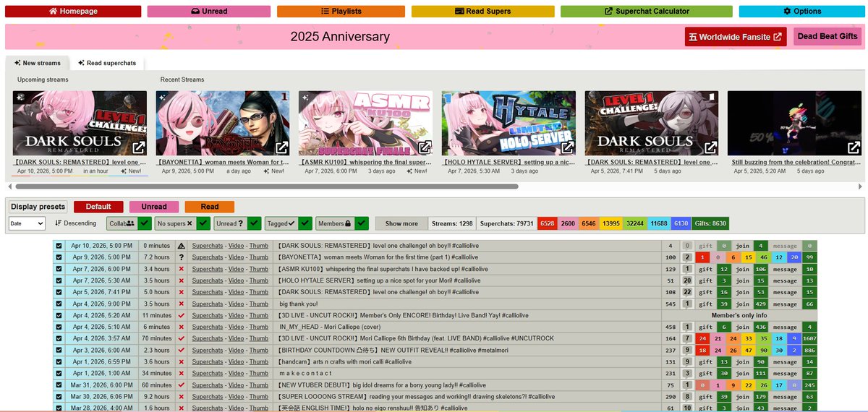Apply the Read display preset
The image size is (868, 412).
tap(210, 206)
